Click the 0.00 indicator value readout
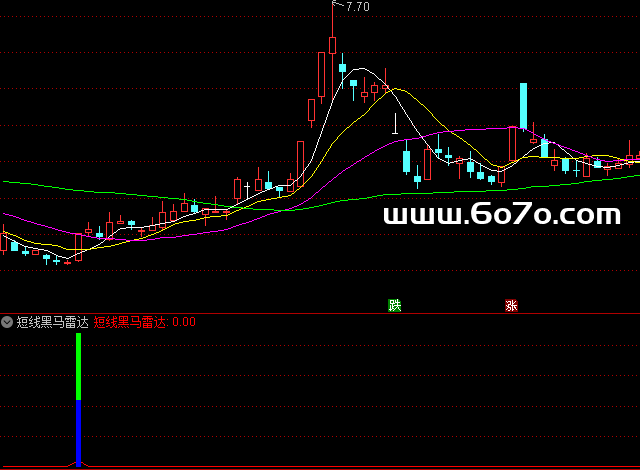The height and width of the screenshot is (470, 640). [184, 322]
